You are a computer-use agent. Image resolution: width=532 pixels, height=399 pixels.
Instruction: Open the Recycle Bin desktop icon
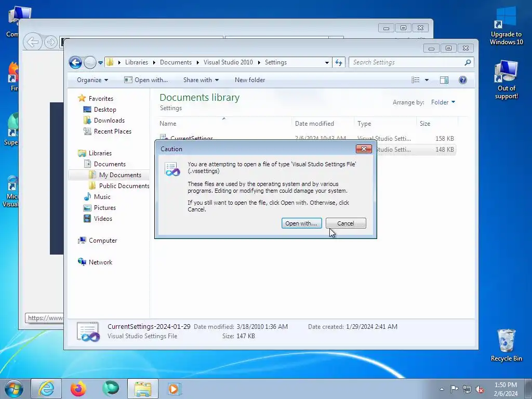506,345
